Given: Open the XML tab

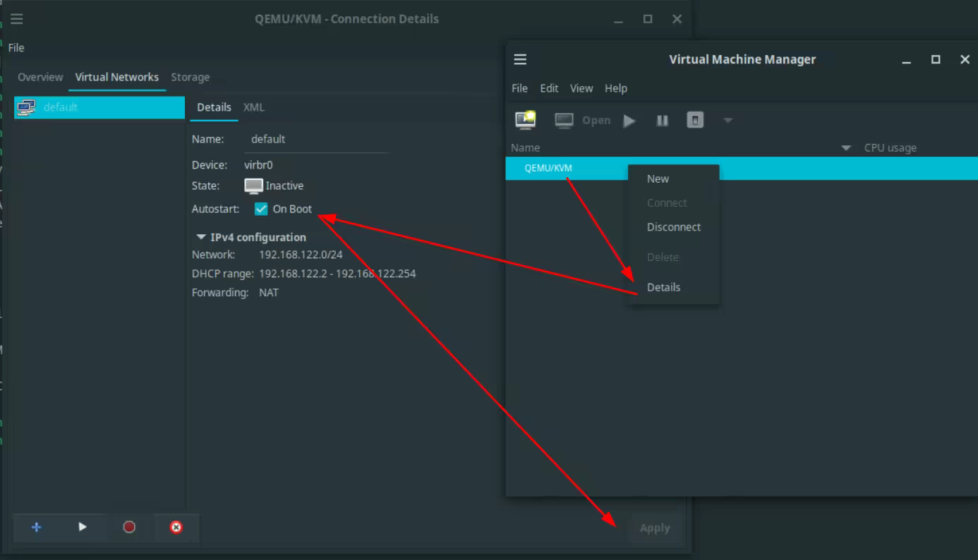Looking at the screenshot, I should pos(253,107).
